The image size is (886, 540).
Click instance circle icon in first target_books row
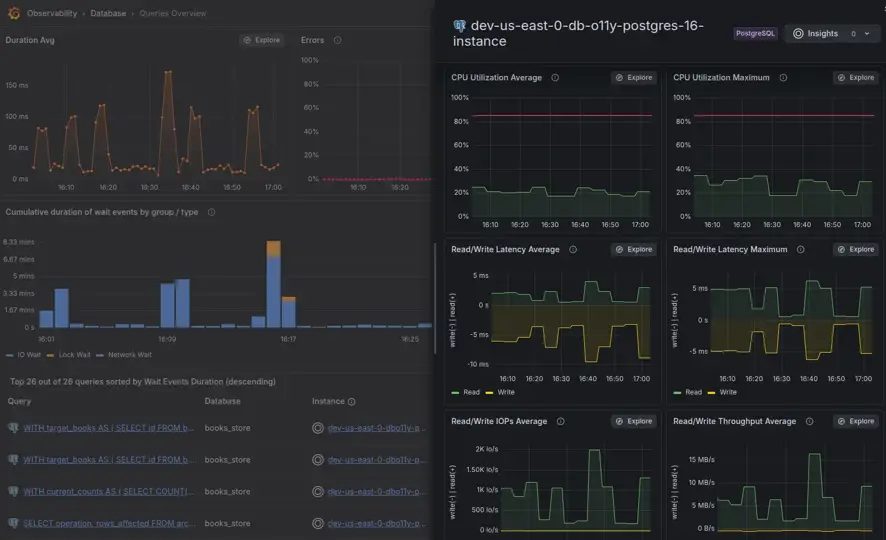click(318, 428)
